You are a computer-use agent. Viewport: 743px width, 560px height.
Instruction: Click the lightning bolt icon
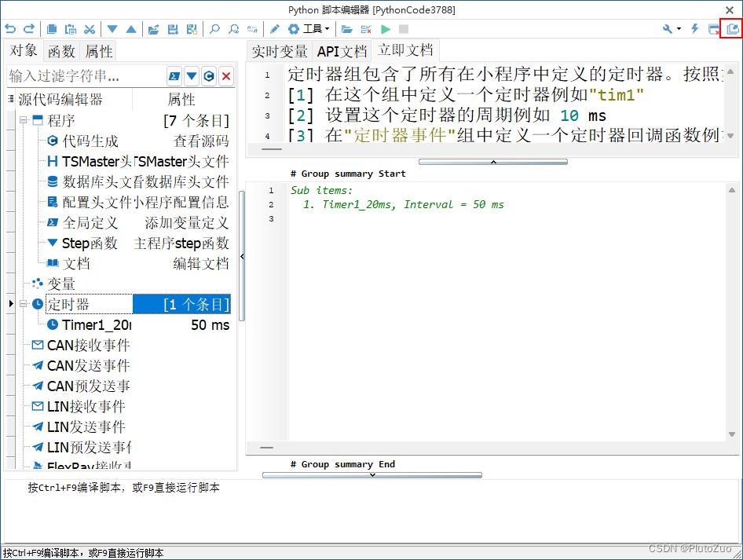click(694, 29)
